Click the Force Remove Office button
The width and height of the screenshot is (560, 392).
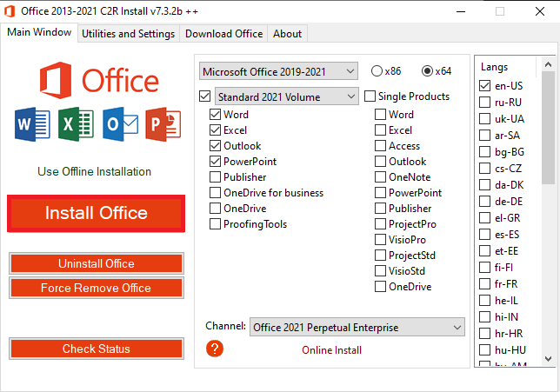pos(96,288)
